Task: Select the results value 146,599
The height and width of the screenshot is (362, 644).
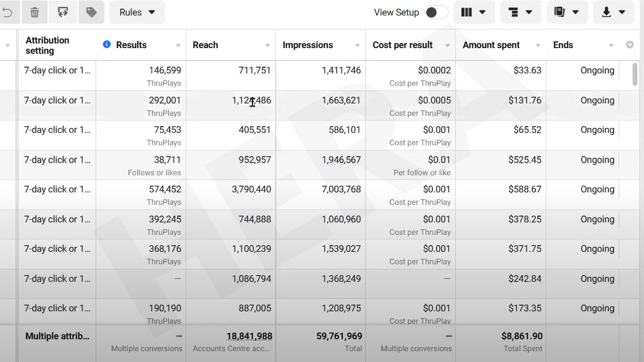Action: 165,70
